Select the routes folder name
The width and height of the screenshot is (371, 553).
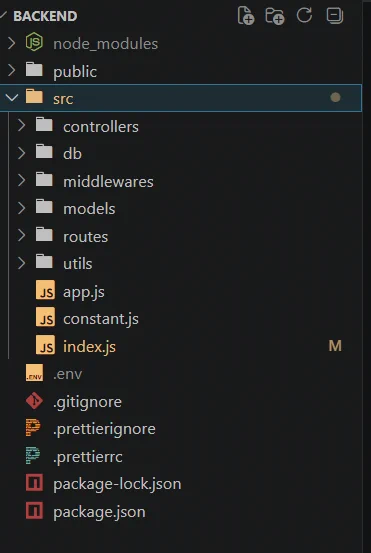coord(85,237)
